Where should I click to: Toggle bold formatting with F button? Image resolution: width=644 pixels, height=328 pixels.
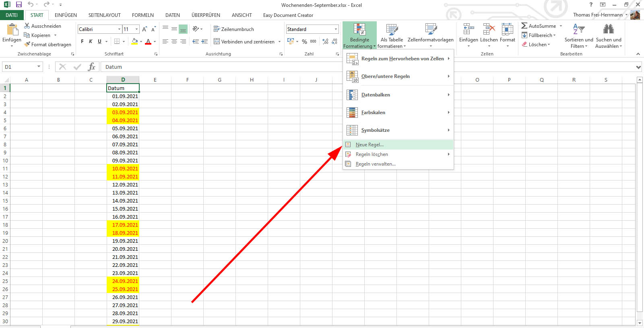click(83, 41)
